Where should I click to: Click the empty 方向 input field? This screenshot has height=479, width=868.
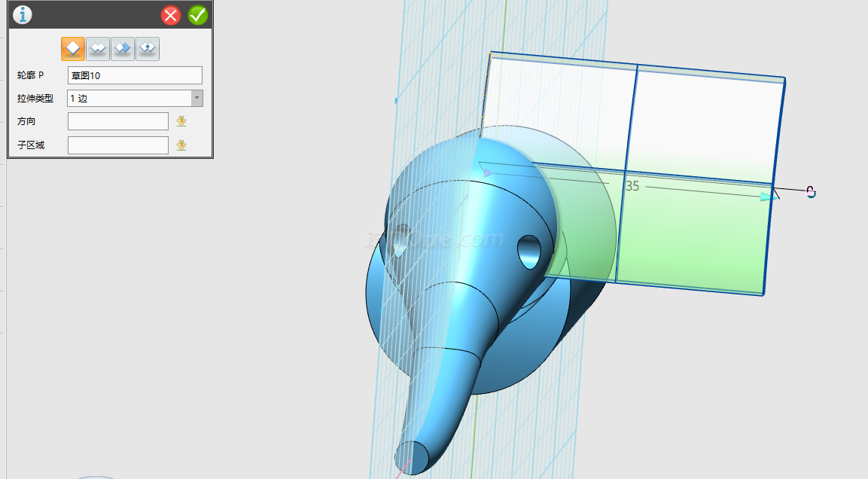[117, 121]
